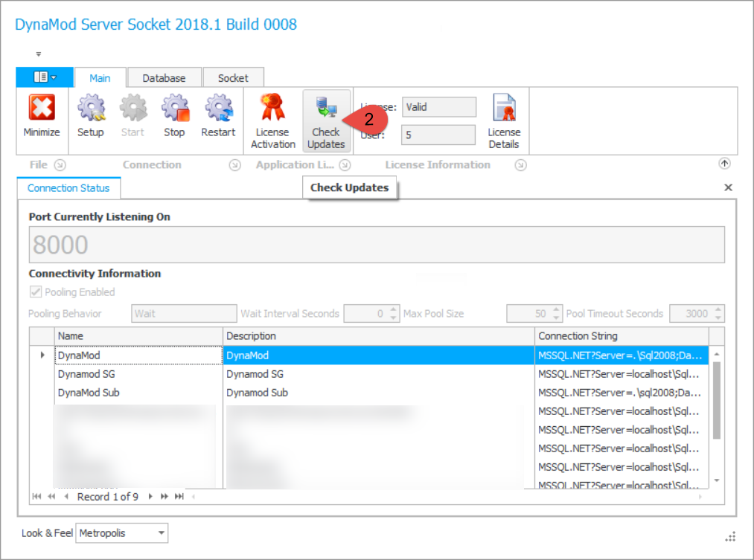Select the Connection Status tab
754x560 pixels.
[x=68, y=188]
